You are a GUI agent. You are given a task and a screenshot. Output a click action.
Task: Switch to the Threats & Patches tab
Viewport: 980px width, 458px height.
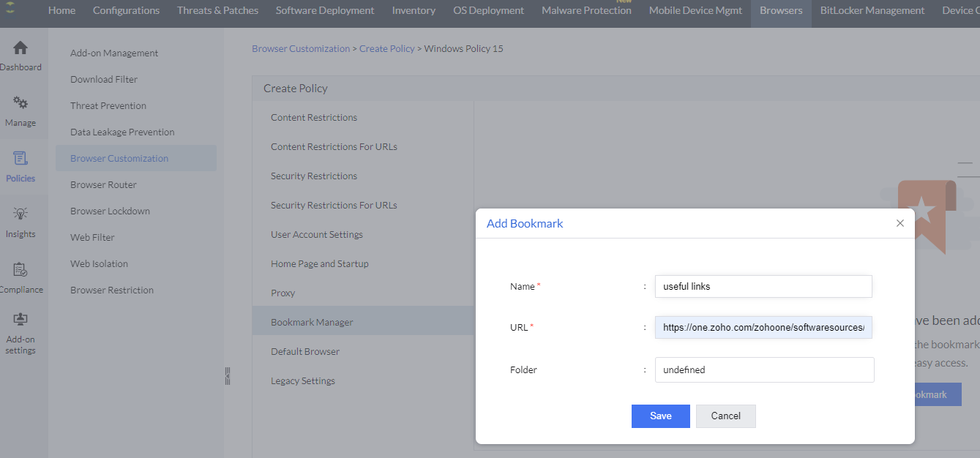pos(217,10)
